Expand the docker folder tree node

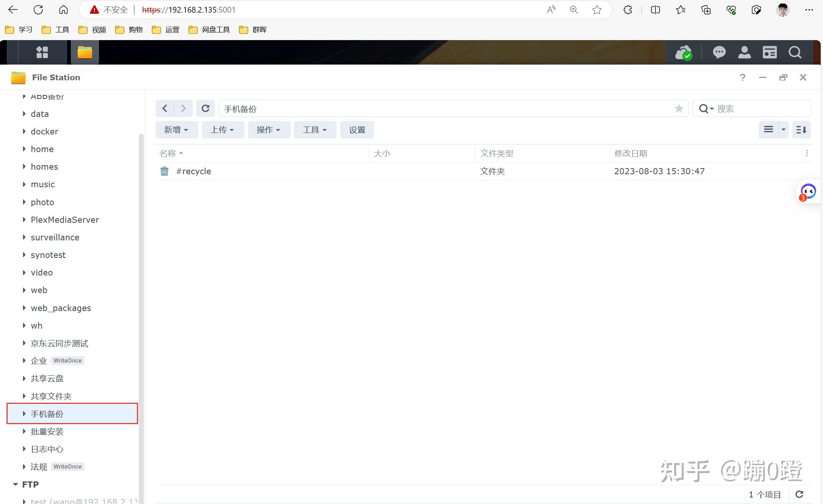[x=24, y=131]
